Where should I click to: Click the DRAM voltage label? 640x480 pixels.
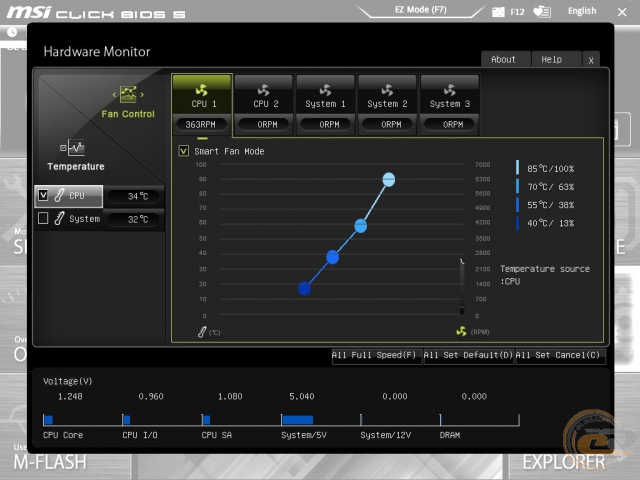[x=450, y=435]
